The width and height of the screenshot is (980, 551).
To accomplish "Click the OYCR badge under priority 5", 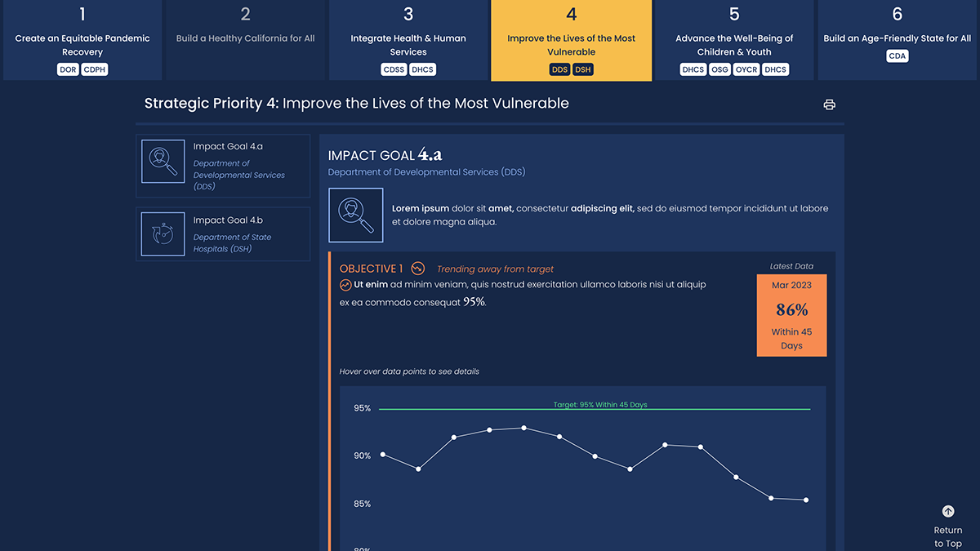I will pos(746,69).
